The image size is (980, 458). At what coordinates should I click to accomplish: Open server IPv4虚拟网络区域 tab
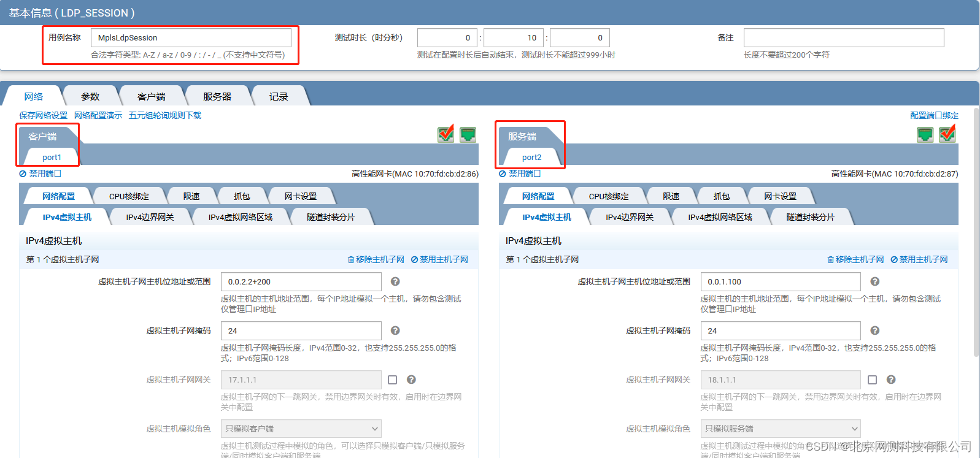[x=720, y=217]
